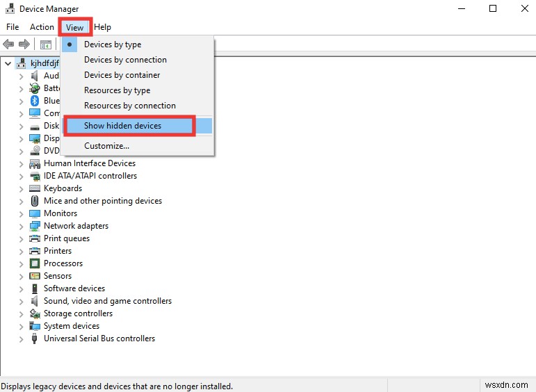Click the mouse icon for pointing devices

pos(35,201)
